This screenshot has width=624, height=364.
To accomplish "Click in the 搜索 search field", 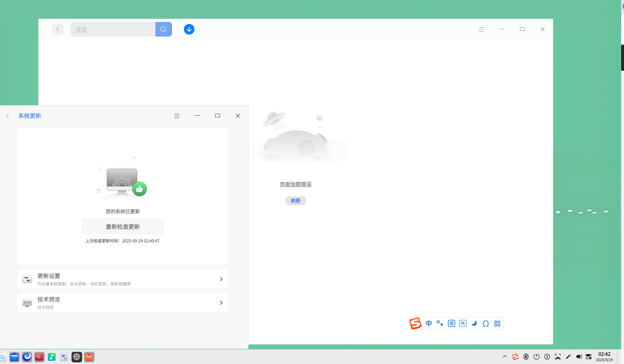I will (113, 29).
